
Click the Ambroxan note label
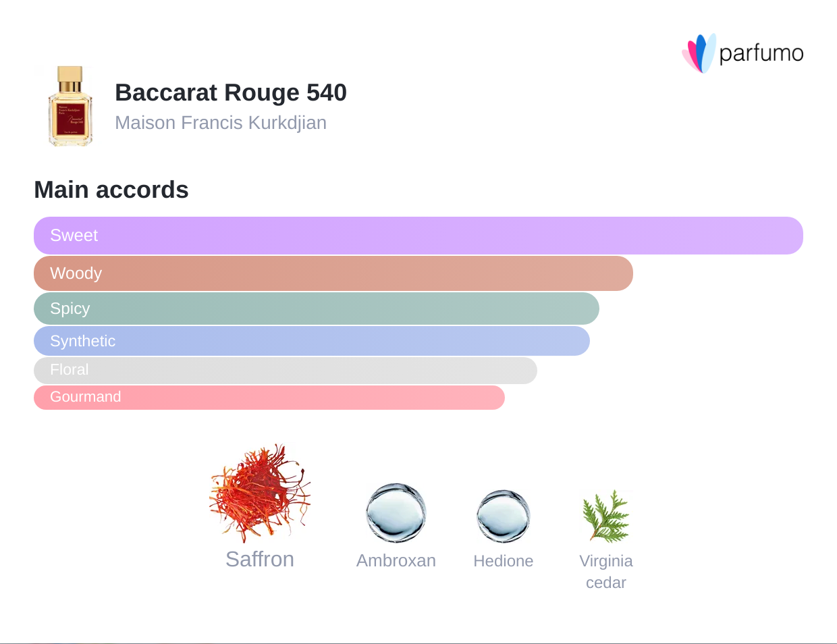point(396,561)
